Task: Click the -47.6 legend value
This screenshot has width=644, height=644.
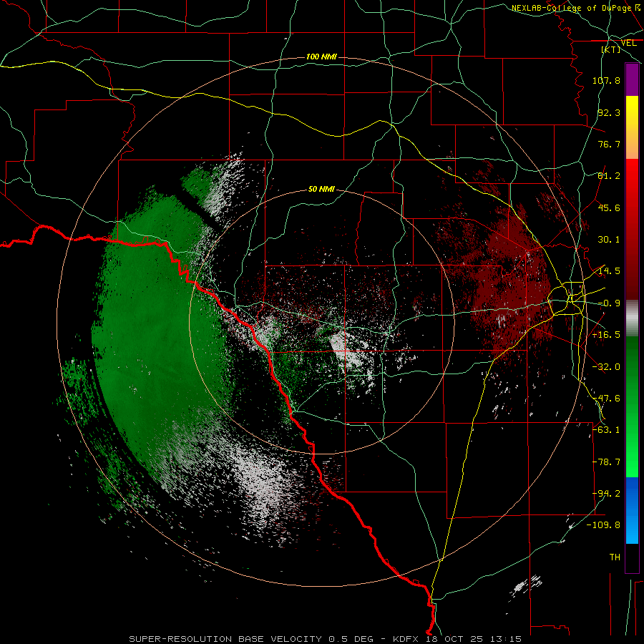Action: tap(606, 399)
